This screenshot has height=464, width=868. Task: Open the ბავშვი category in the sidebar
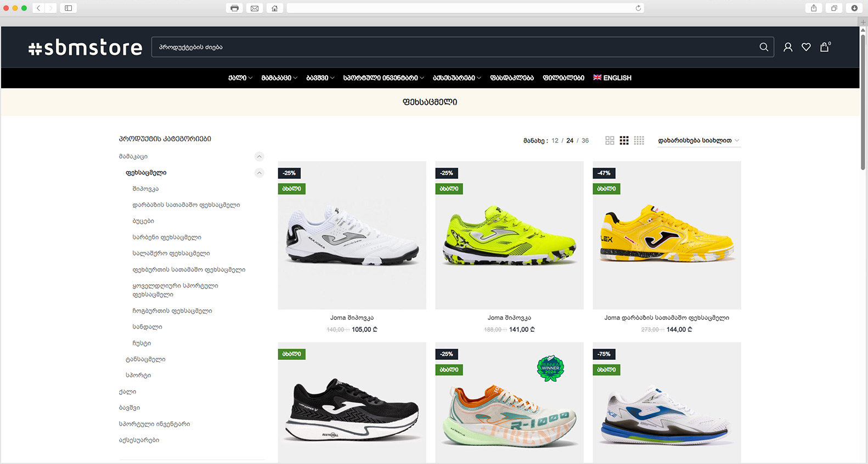[129, 408]
